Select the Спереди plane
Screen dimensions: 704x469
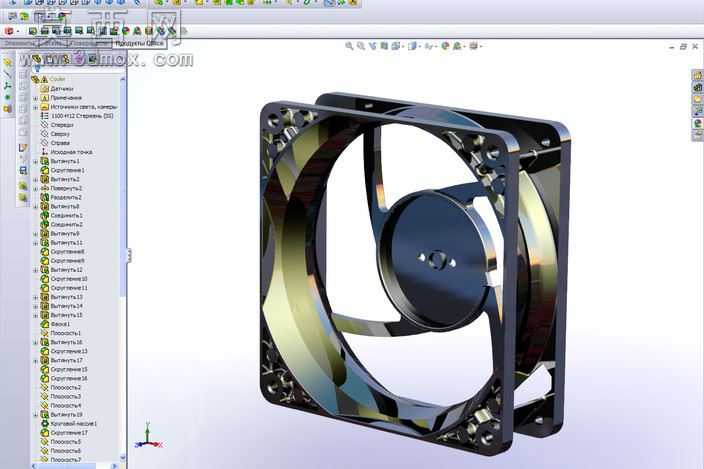pos(57,125)
